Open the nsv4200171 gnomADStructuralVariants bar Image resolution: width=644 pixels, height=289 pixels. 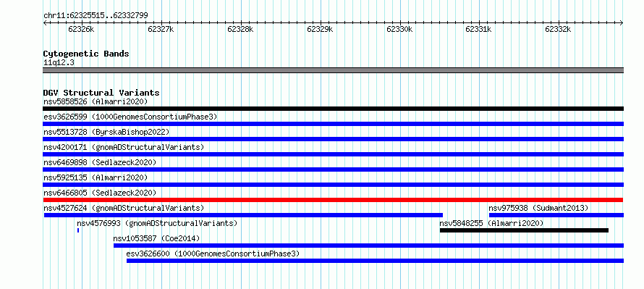pyautogui.click(x=333, y=154)
